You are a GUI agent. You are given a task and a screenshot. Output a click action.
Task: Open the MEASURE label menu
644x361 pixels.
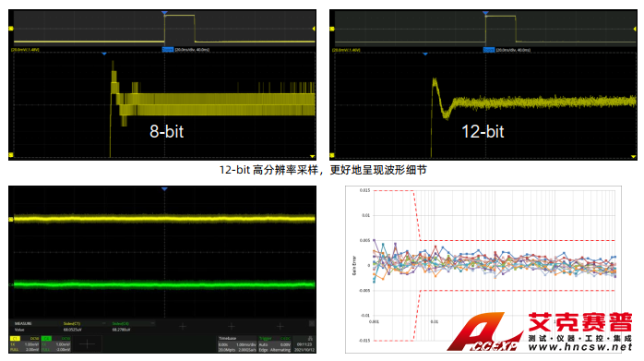(23, 323)
